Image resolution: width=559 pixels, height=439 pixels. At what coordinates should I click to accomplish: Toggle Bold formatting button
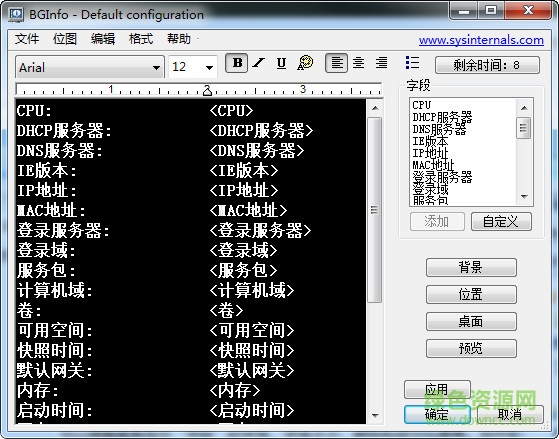[236, 63]
